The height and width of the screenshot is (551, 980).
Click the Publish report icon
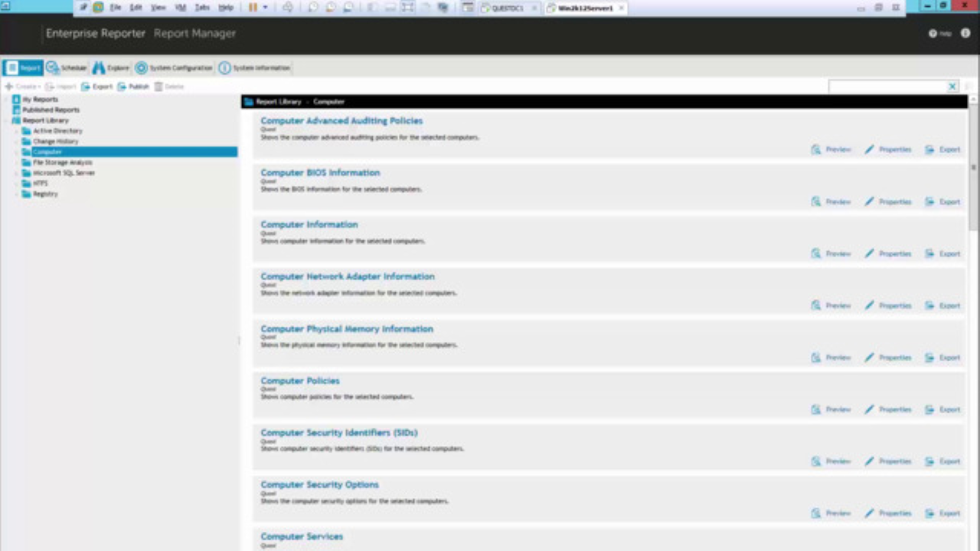click(x=133, y=86)
